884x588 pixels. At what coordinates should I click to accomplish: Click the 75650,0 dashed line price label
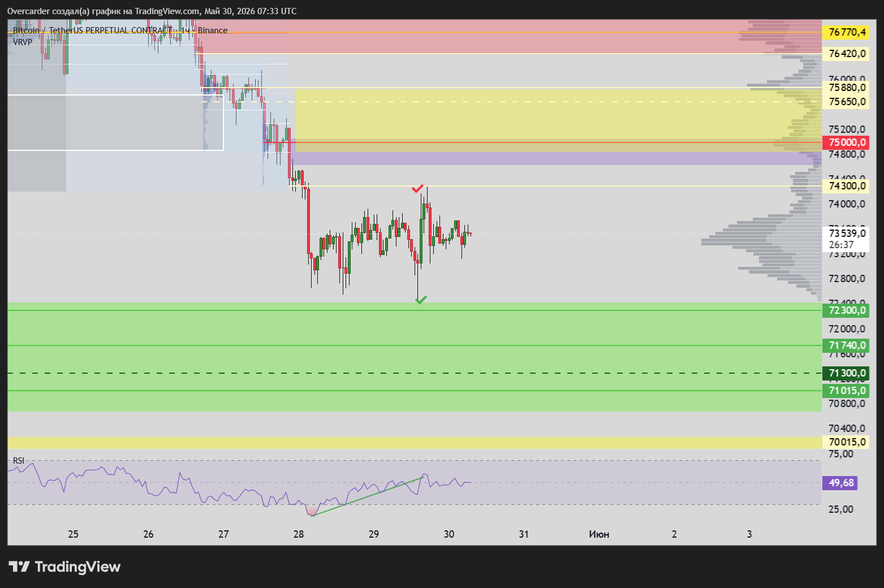pos(846,102)
